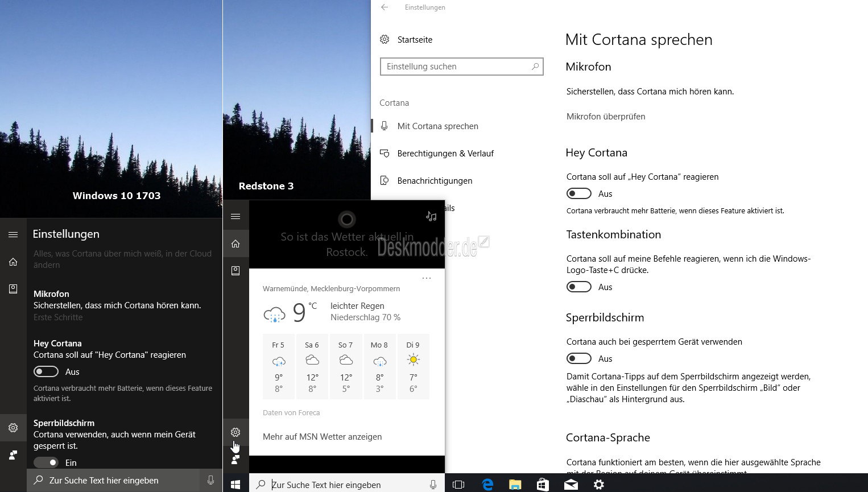Open File Explorer from the taskbar
Viewport: 868px width, 492px height.
(x=515, y=485)
